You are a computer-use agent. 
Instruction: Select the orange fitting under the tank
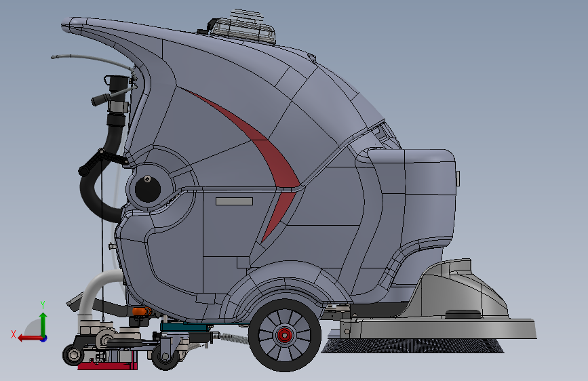(x=140, y=311)
